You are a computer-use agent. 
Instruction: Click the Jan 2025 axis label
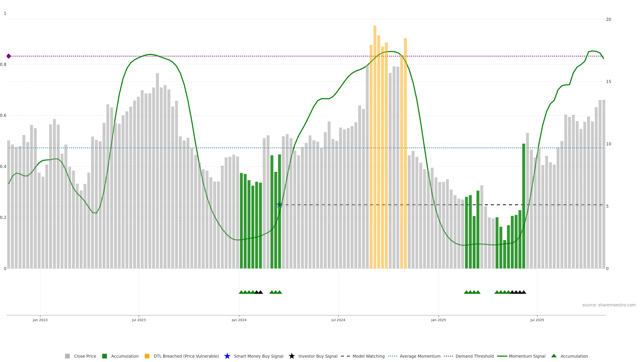438,320
